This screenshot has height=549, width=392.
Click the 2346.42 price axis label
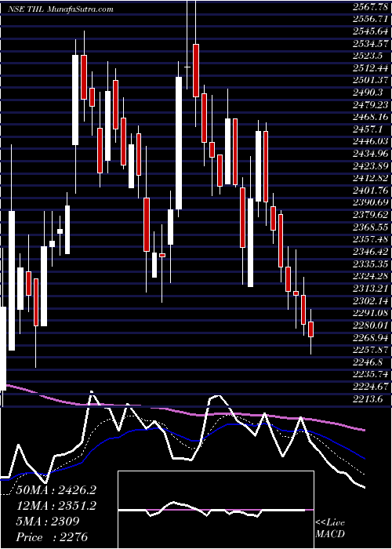pos(372,252)
